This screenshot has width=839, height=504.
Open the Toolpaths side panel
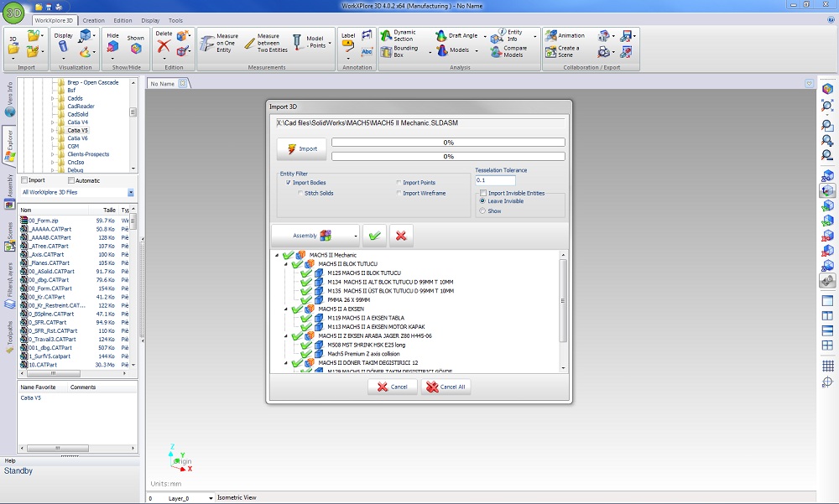[9, 336]
